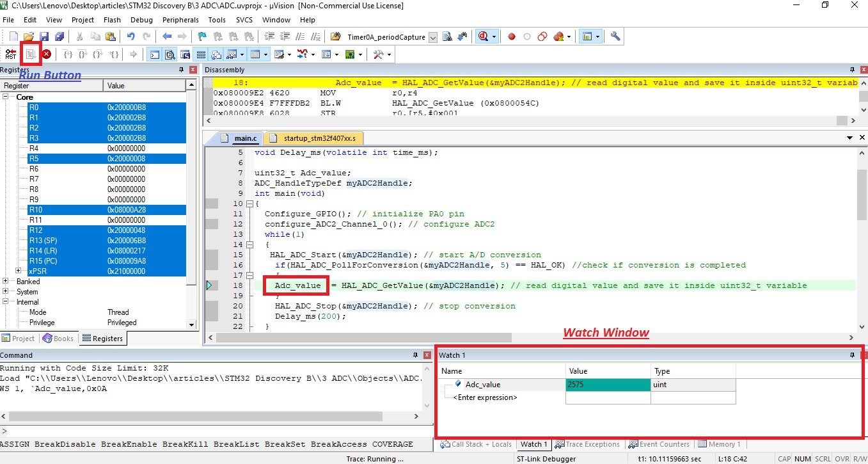Select the R5 register row
868x464 pixels.
[106, 159]
